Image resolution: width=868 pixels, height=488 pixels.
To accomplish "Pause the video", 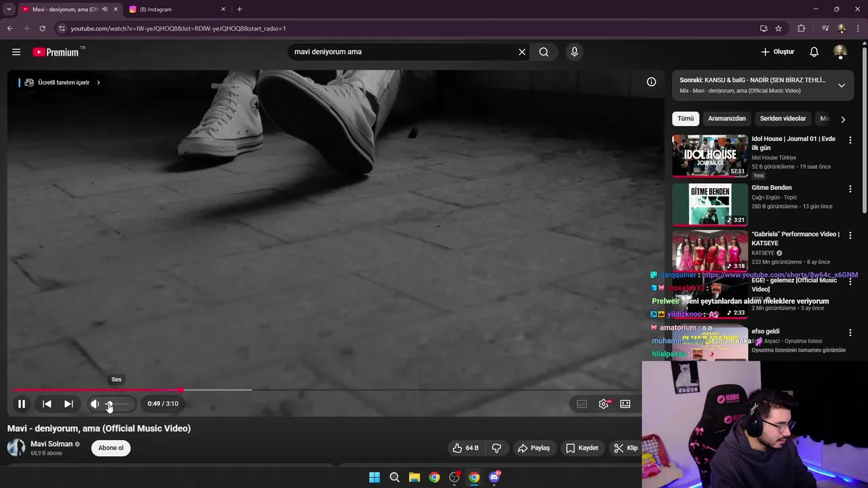I will (22, 404).
